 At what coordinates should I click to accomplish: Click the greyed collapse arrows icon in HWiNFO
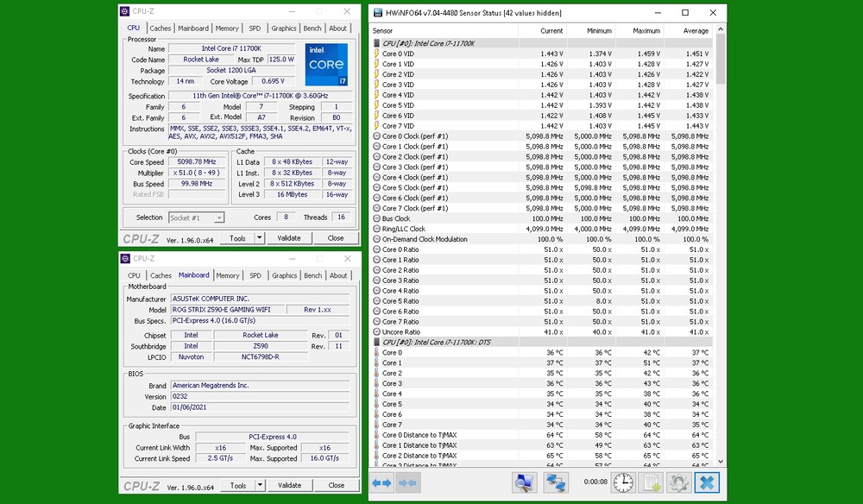408,482
